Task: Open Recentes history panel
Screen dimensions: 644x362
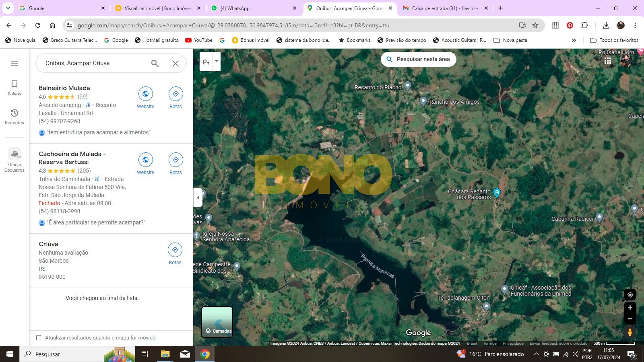Action: click(x=14, y=117)
